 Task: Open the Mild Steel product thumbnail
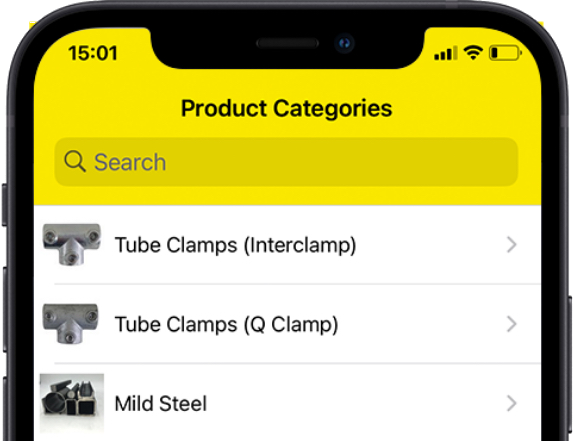[x=72, y=403]
